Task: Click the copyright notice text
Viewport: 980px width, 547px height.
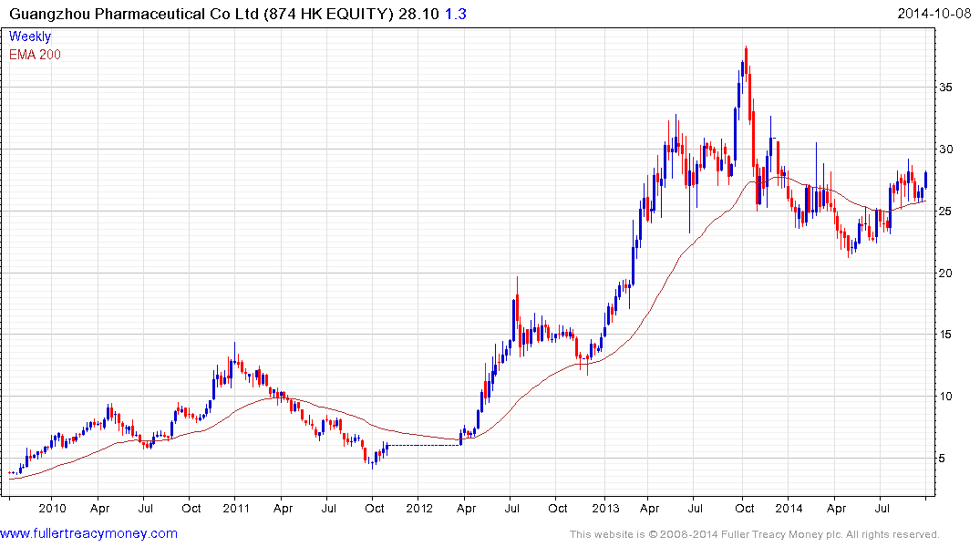Action: [755, 534]
